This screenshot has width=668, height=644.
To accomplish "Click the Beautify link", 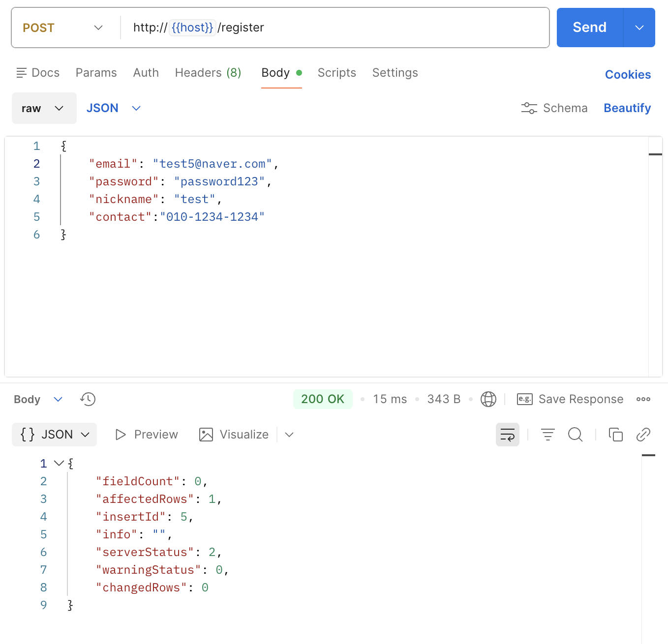I will point(627,108).
